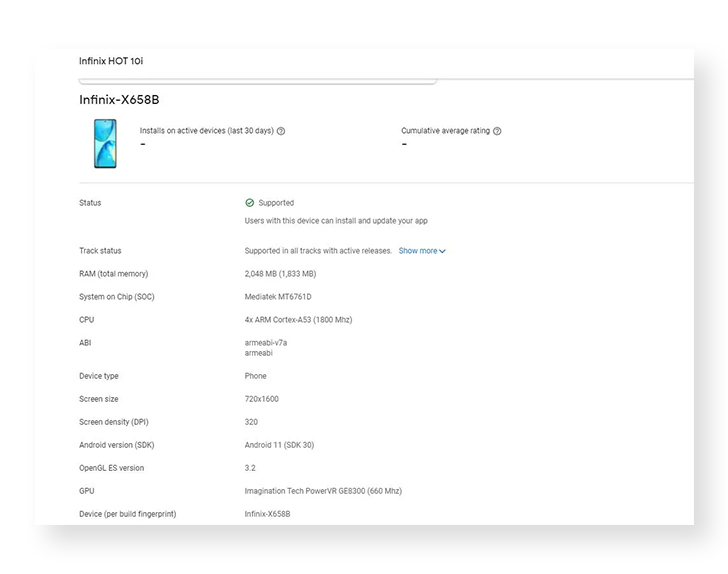Select the 720x1600 screen size value
The width and height of the screenshot is (728, 574).
click(262, 399)
